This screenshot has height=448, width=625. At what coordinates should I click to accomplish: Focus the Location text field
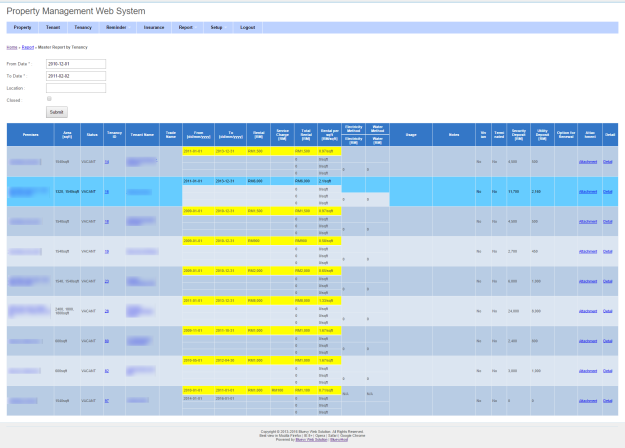pyautogui.click(x=76, y=88)
